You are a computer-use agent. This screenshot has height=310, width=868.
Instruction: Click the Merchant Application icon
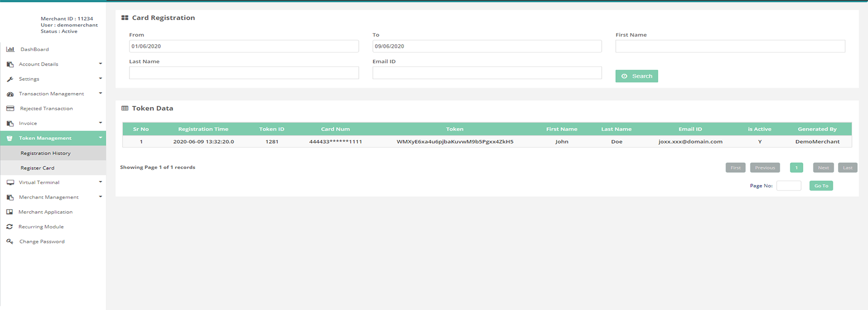point(10,212)
